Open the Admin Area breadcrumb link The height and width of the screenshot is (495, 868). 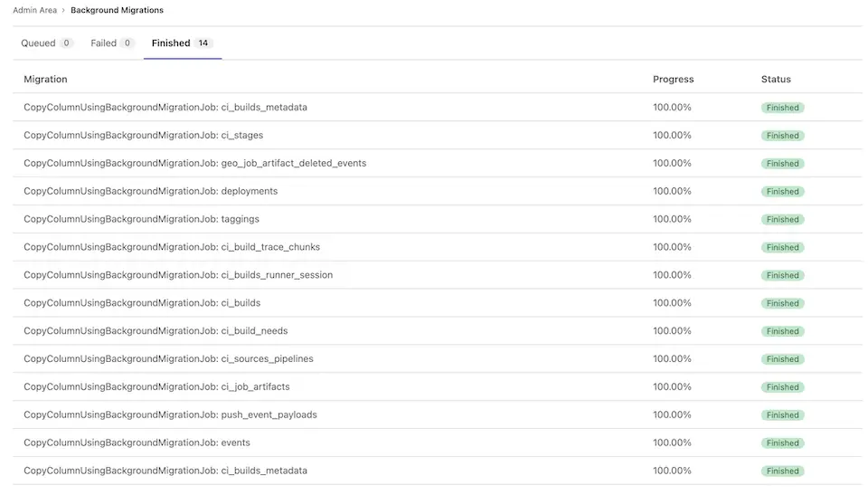tap(34, 10)
